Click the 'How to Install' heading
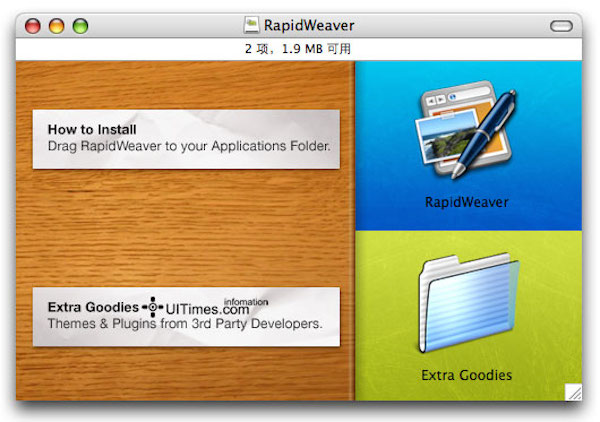 tap(92, 129)
